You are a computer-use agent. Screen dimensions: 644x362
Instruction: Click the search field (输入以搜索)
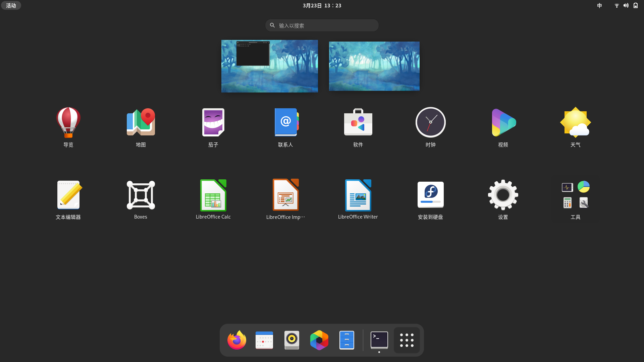322,25
